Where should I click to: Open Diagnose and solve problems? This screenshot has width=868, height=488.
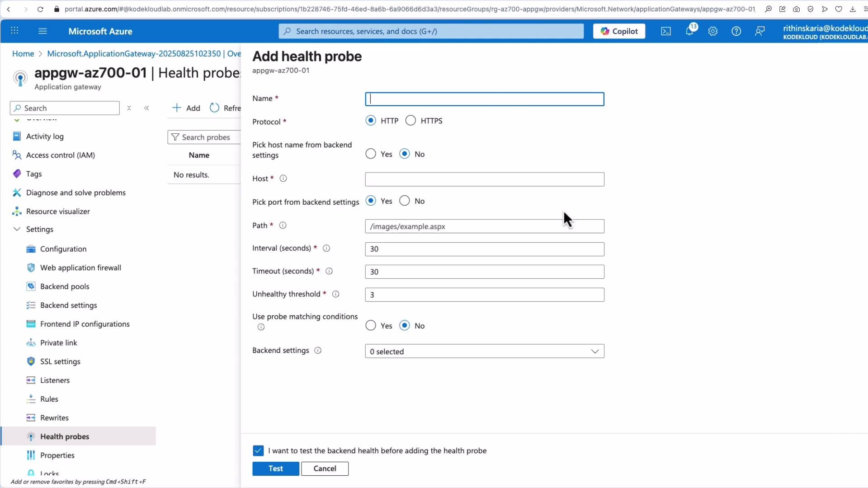pyautogui.click(x=76, y=192)
